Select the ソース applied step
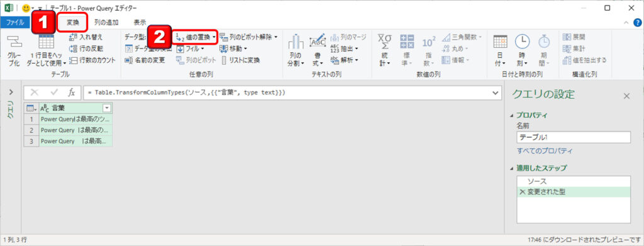Screen dimensions: 644x246 tap(574, 181)
